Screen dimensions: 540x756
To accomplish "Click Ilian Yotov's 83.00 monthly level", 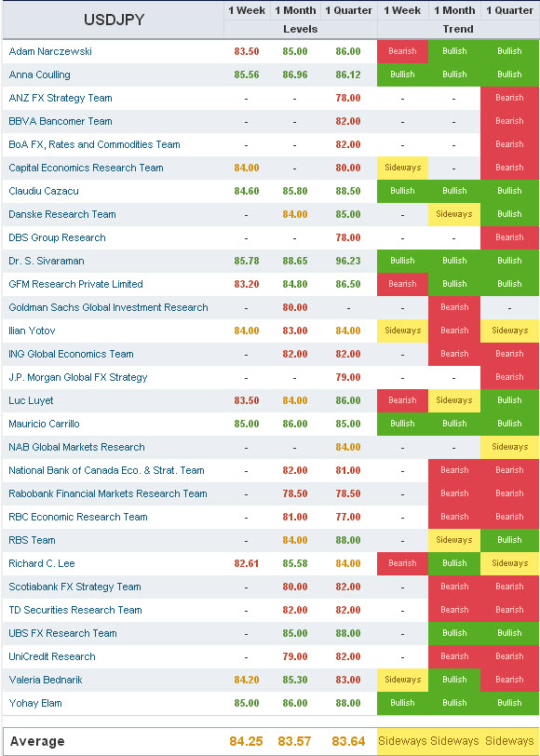I will 295,331.
